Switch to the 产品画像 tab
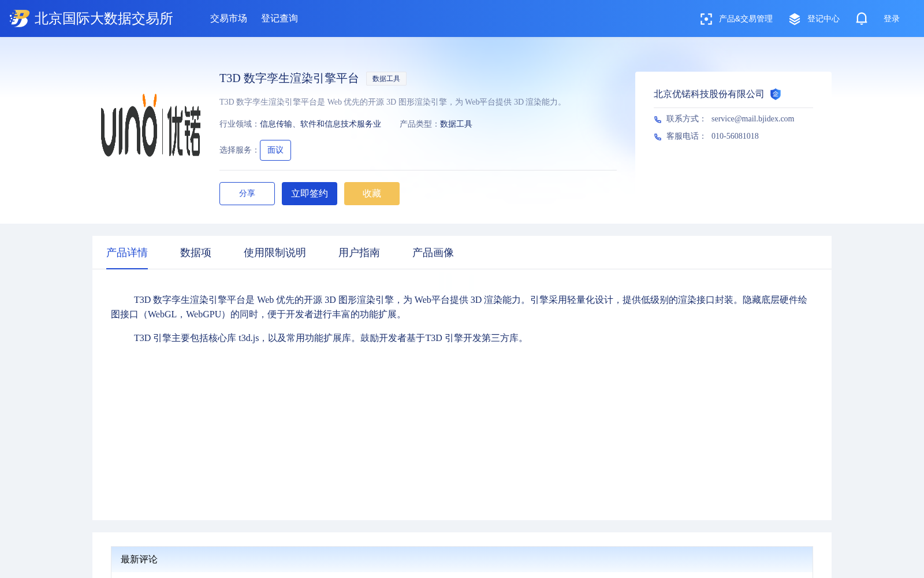 click(433, 253)
